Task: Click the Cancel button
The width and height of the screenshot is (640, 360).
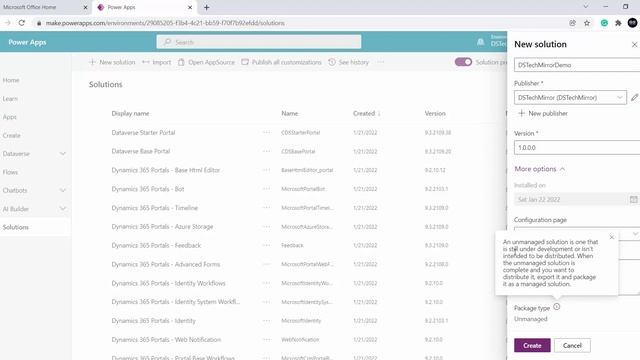Action: [572, 345]
